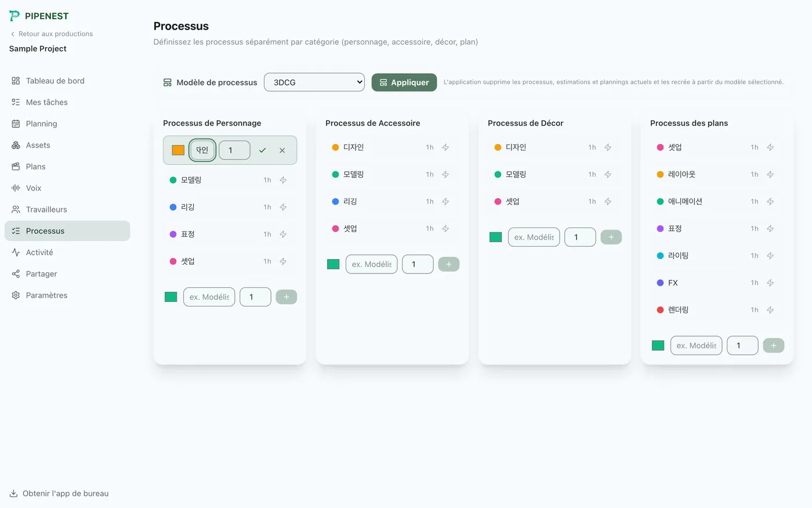
Task: Click lightning icon for plans 표정
Action: pyautogui.click(x=770, y=229)
